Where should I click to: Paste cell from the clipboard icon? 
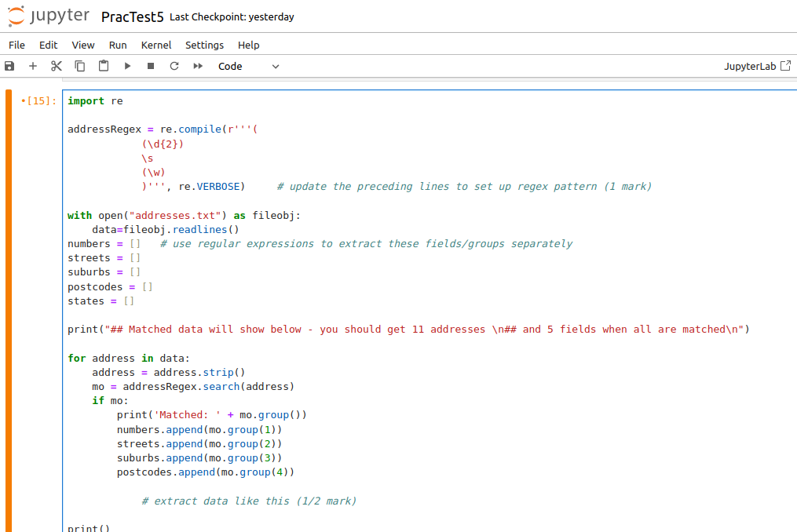(x=104, y=66)
